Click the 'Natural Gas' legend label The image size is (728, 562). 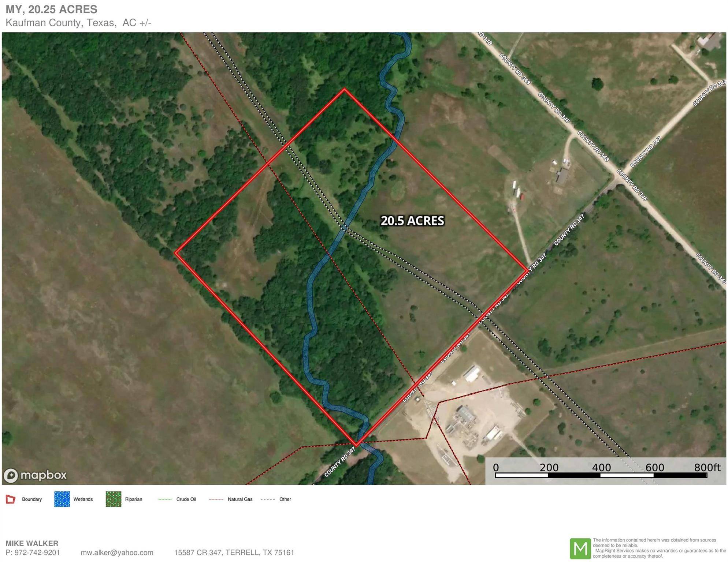[240, 499]
